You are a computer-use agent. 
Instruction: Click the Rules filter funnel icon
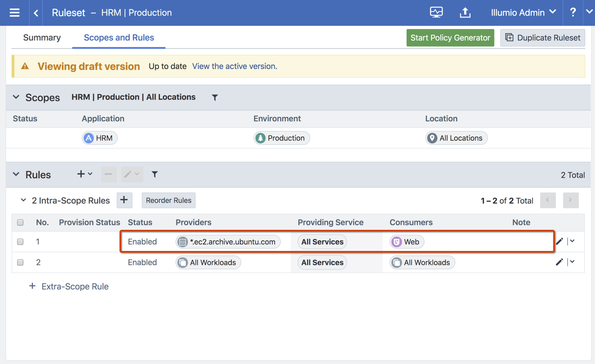[155, 174]
